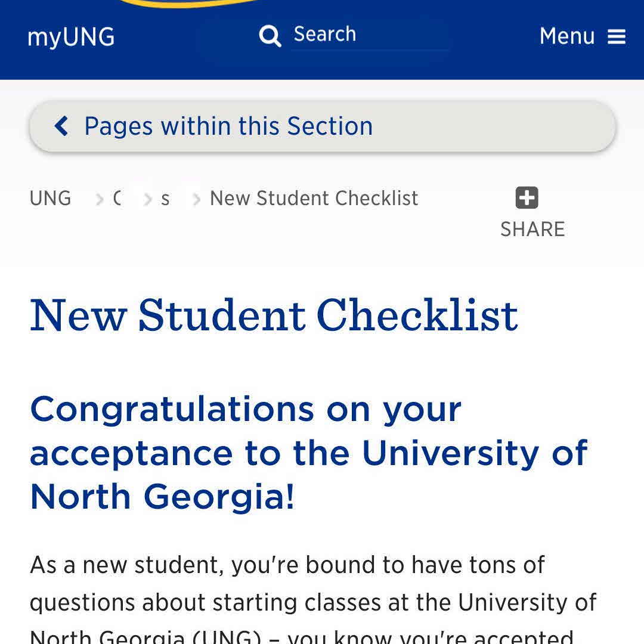Select the New Student Checklist breadcrumb
This screenshot has width=644, height=644.
(x=314, y=199)
